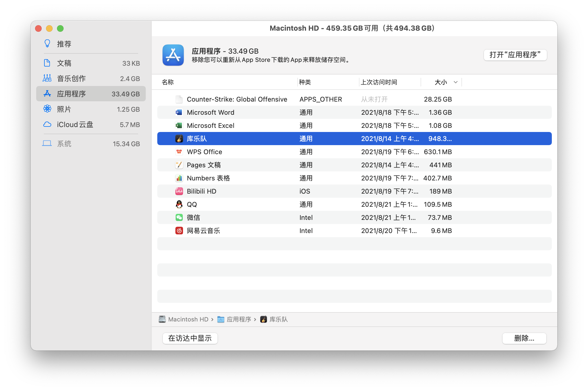Click the large App Store header icon
The height and width of the screenshot is (391, 588).
tap(173, 55)
